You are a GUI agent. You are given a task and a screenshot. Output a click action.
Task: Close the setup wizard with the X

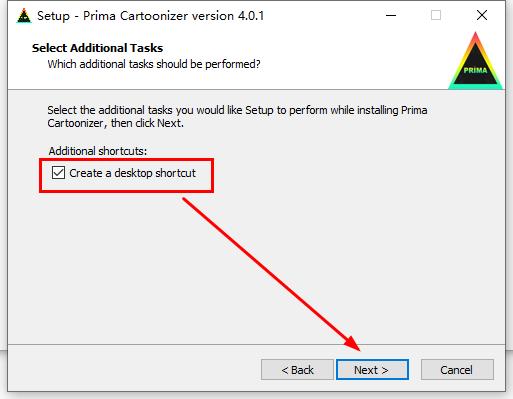click(x=482, y=15)
